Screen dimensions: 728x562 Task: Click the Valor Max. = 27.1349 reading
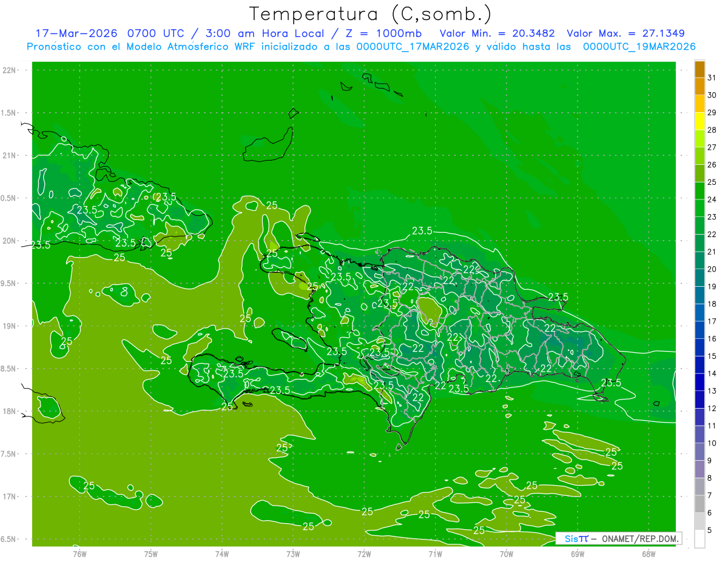(627, 33)
